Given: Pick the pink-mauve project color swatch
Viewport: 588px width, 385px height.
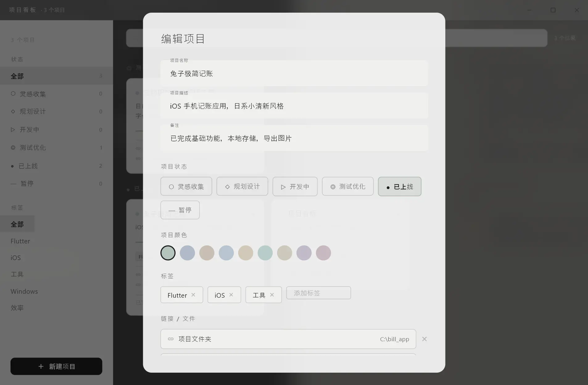Looking at the screenshot, I should click(324, 253).
